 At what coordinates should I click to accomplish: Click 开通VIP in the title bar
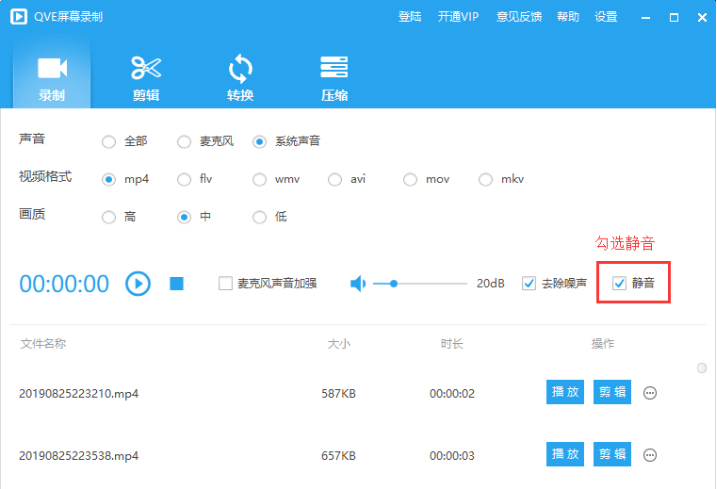click(x=458, y=17)
